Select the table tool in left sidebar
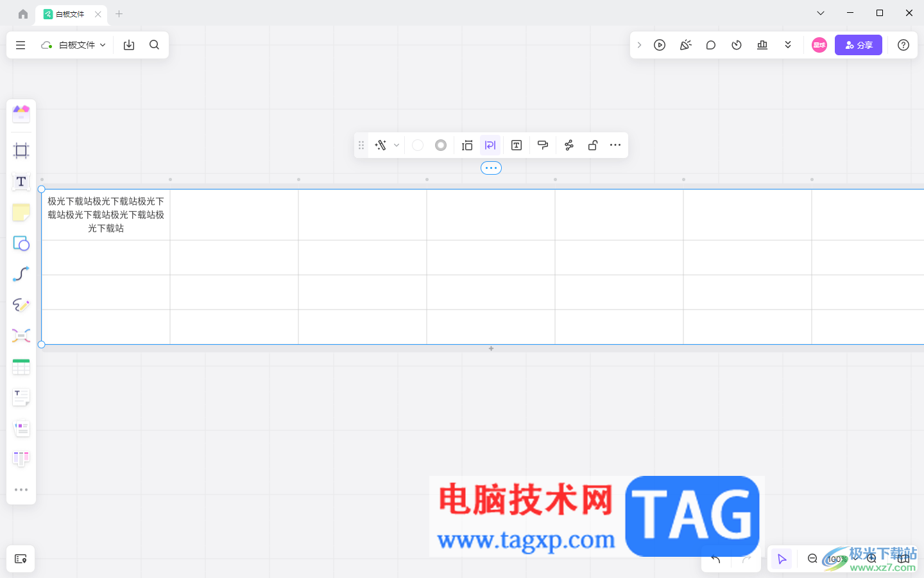The image size is (924, 578). (21, 367)
